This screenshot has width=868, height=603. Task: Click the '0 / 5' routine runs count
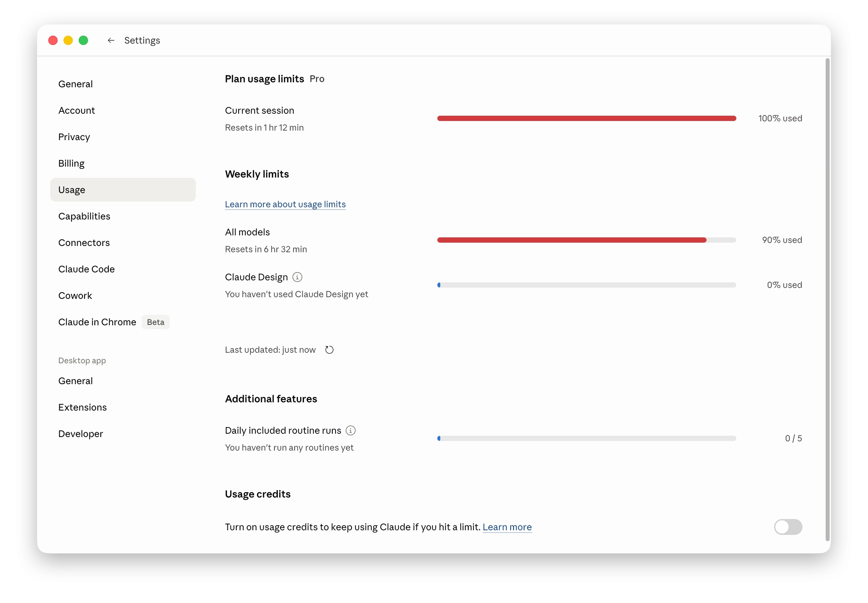click(794, 439)
